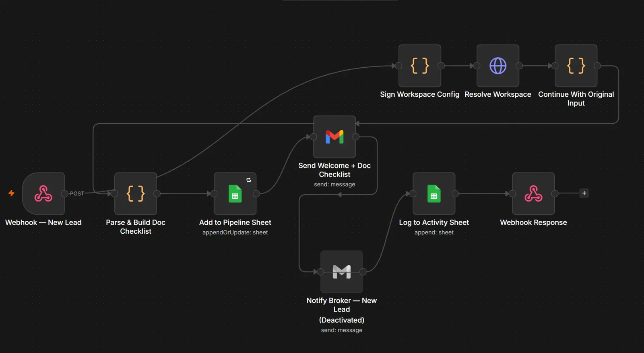
Task: Click the "Log to Activity Sheet" label
Action: [434, 222]
